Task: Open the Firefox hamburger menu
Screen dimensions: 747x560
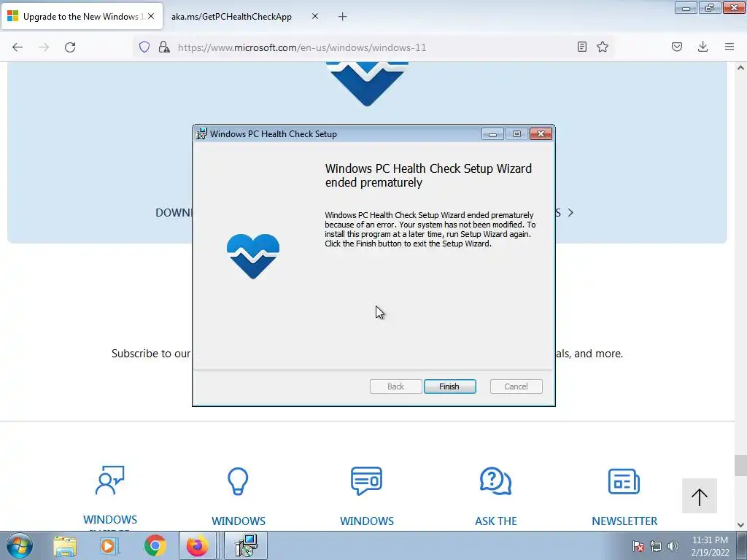Action: point(729,47)
